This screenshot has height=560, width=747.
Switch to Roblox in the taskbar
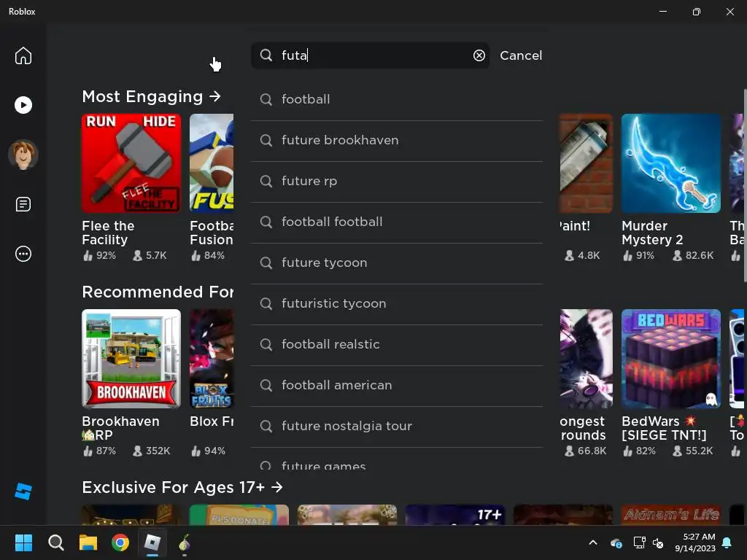point(152,542)
